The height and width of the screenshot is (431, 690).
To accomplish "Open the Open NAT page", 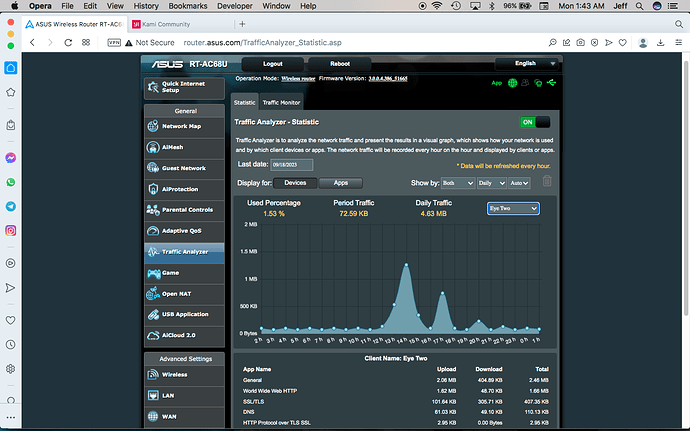I will (x=184, y=294).
